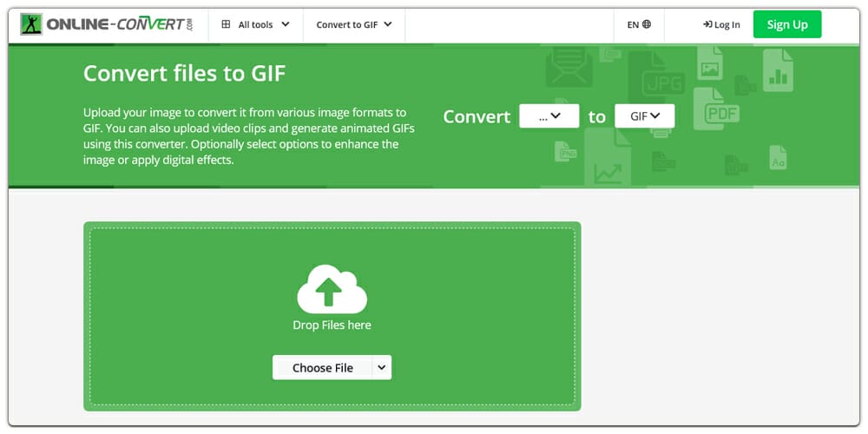Click the chevron beside Convert to GIF
The width and height of the screenshot is (868, 434).
387,24
